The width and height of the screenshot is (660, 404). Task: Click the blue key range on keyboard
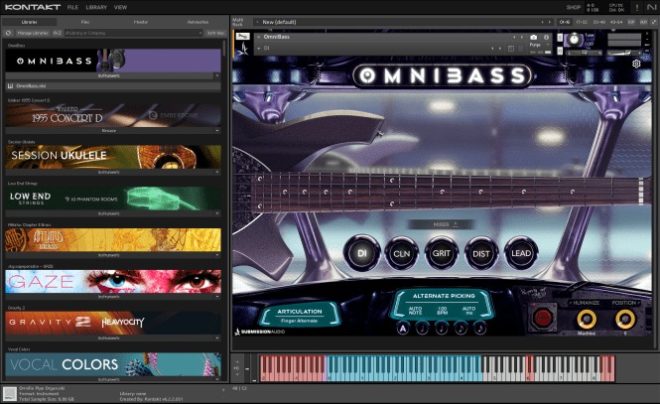[x=403, y=368]
